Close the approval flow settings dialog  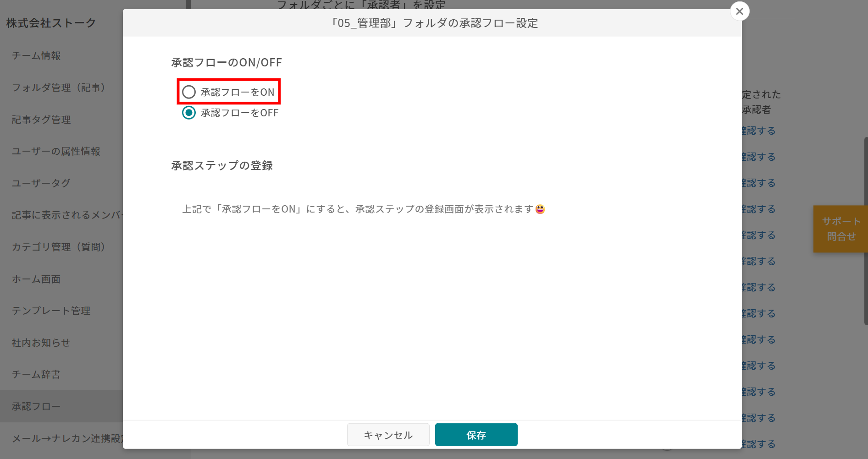pos(740,11)
